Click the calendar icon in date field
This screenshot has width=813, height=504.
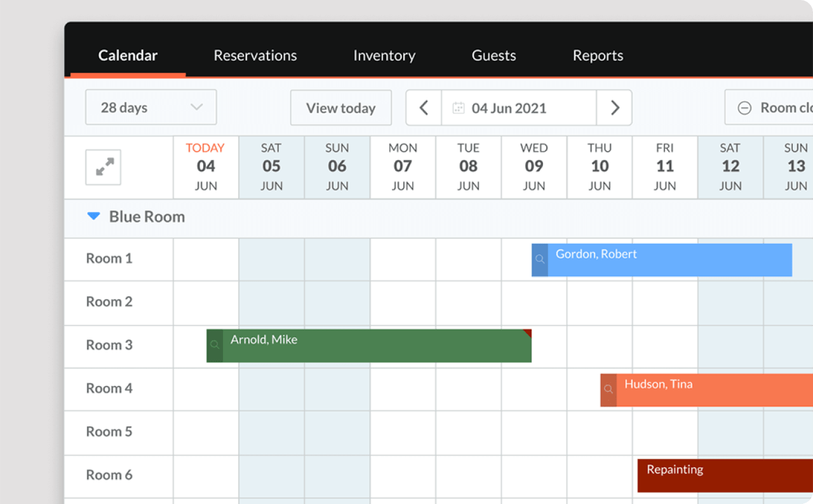pyautogui.click(x=458, y=108)
